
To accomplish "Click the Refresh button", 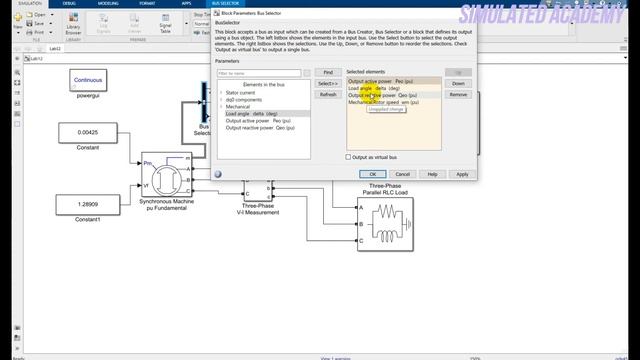I will pyautogui.click(x=328, y=95).
